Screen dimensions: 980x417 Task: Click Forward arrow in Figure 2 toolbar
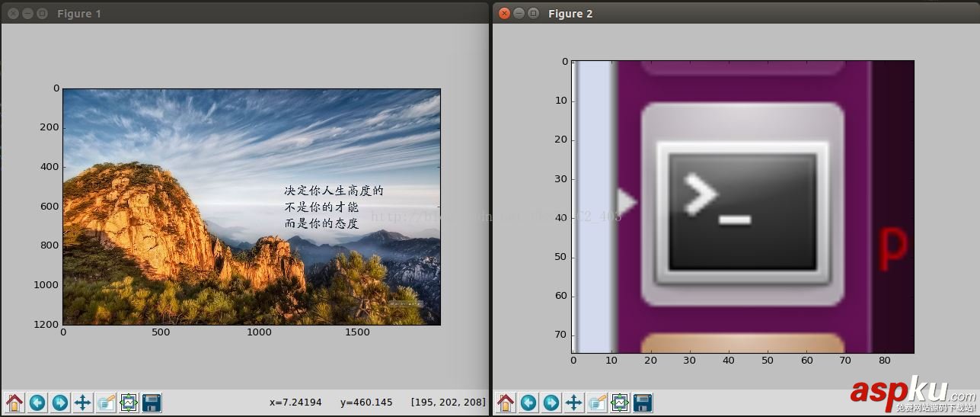[x=551, y=403]
